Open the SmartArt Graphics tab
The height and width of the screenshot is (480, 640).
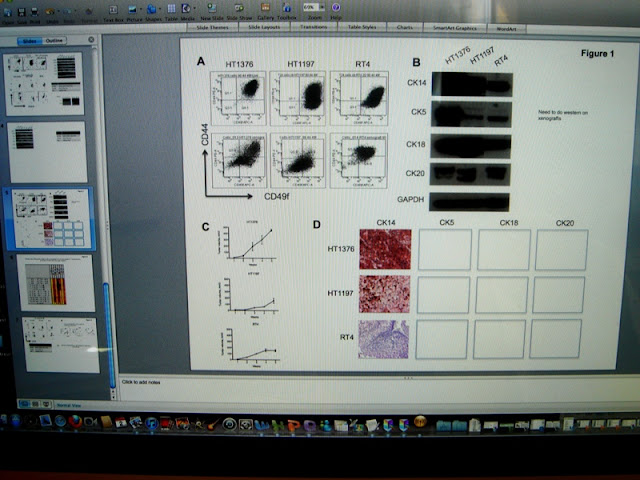[455, 28]
